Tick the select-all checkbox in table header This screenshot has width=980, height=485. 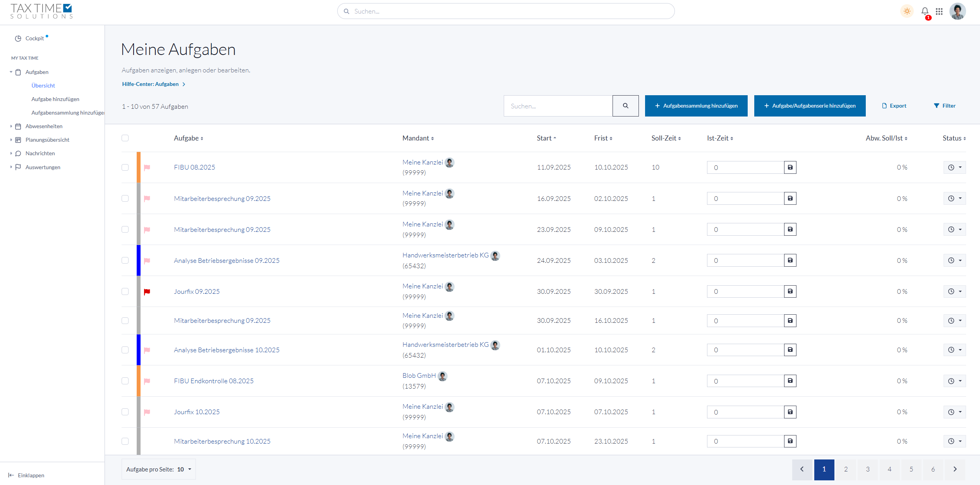pyautogui.click(x=125, y=138)
